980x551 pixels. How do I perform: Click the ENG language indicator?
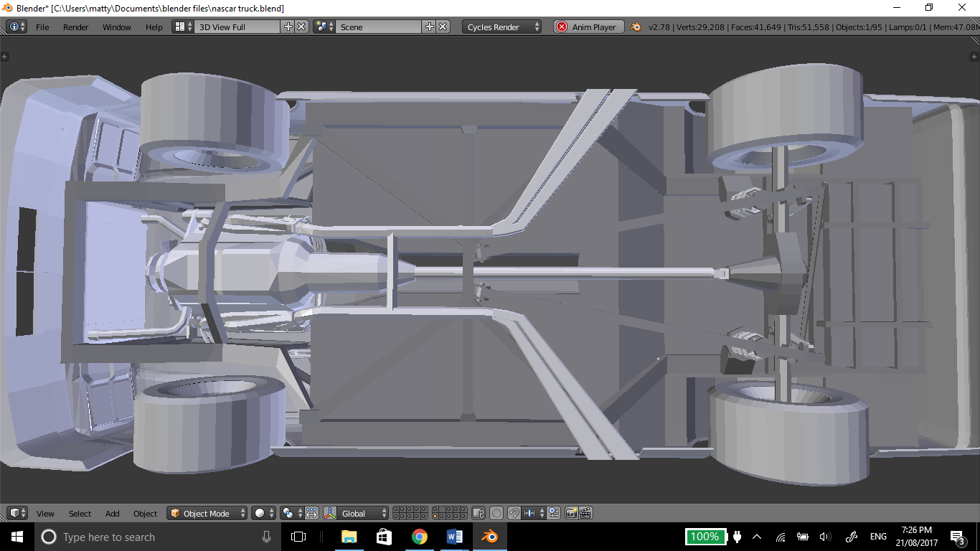(x=878, y=537)
